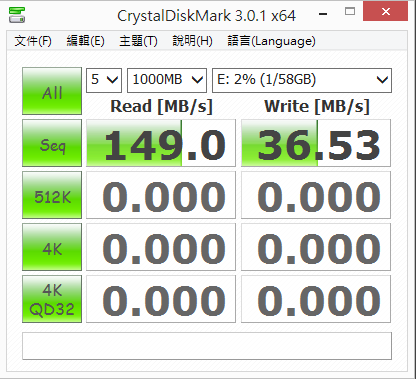Click the Seq read result 149.0
This screenshot has width=416, height=379.
tap(161, 143)
